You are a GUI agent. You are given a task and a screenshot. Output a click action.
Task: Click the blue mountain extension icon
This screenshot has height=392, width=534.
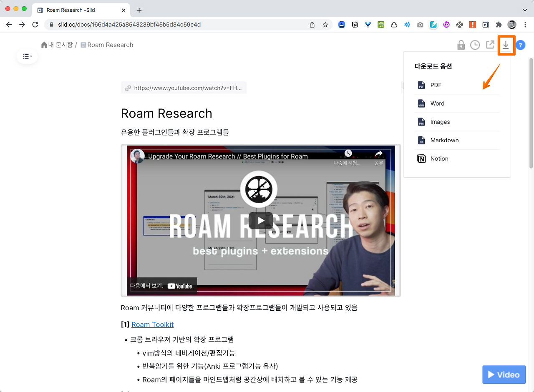341,25
